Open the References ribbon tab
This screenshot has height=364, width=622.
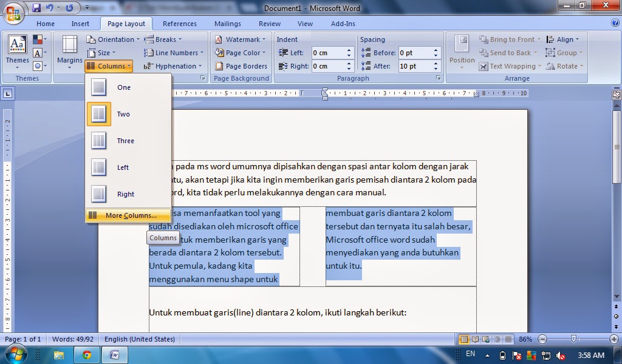click(x=180, y=24)
